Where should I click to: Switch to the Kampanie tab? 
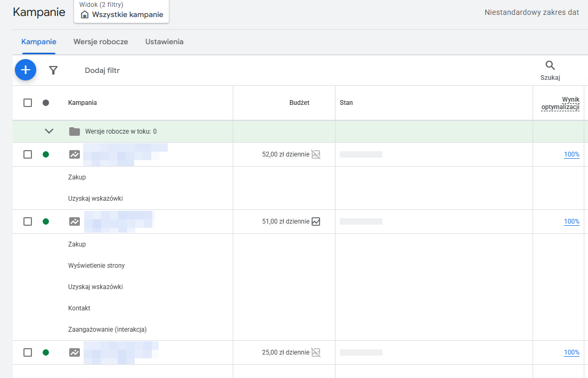(x=39, y=42)
